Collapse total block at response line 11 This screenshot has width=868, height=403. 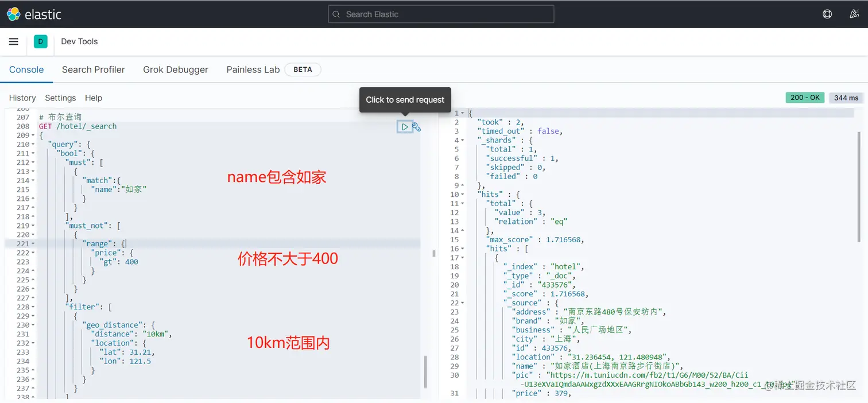[x=463, y=204]
